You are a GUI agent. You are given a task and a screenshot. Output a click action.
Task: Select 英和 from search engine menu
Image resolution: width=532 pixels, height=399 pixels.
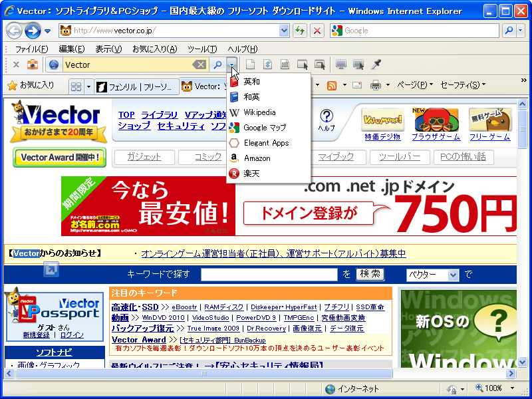tap(269, 82)
